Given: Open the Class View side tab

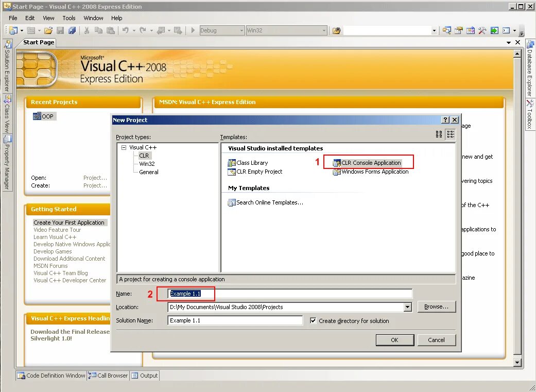Looking at the screenshot, I should click(x=7, y=113).
